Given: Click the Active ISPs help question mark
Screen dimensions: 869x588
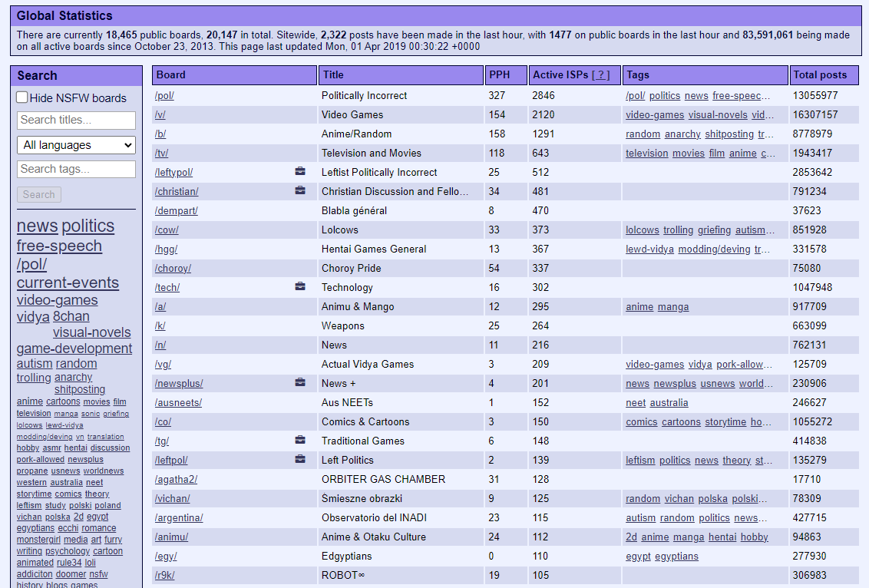Looking at the screenshot, I should tap(601, 75).
